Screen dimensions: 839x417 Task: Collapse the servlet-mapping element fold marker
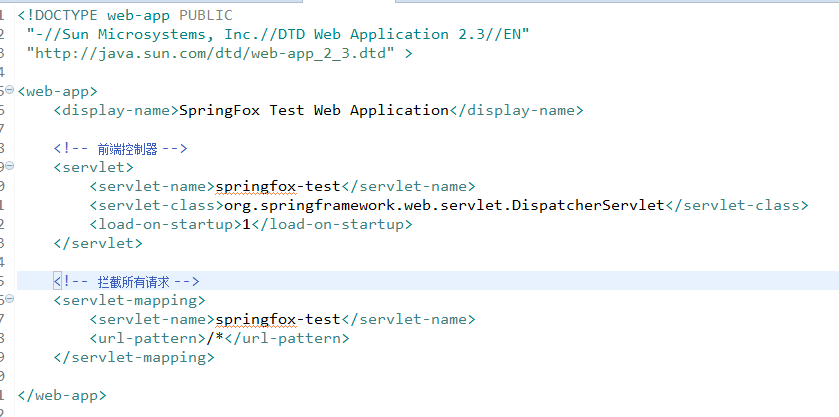9,299
